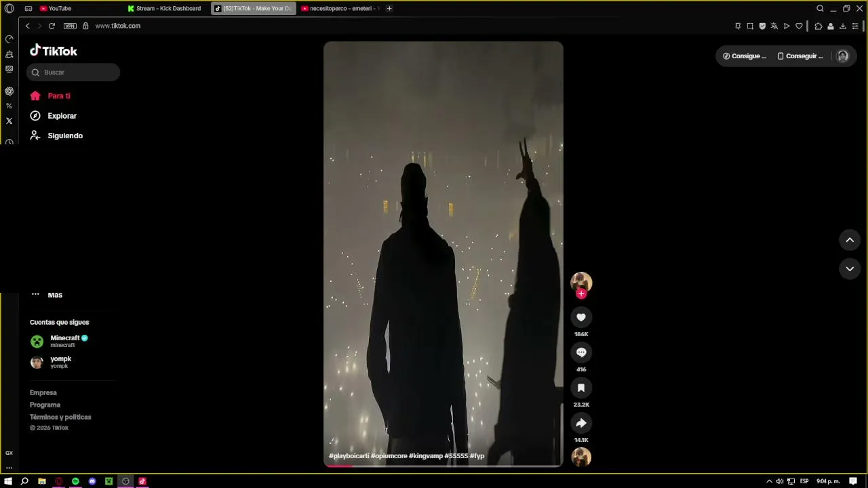Open a new browser tab
The width and height of the screenshot is (868, 488).
click(389, 9)
